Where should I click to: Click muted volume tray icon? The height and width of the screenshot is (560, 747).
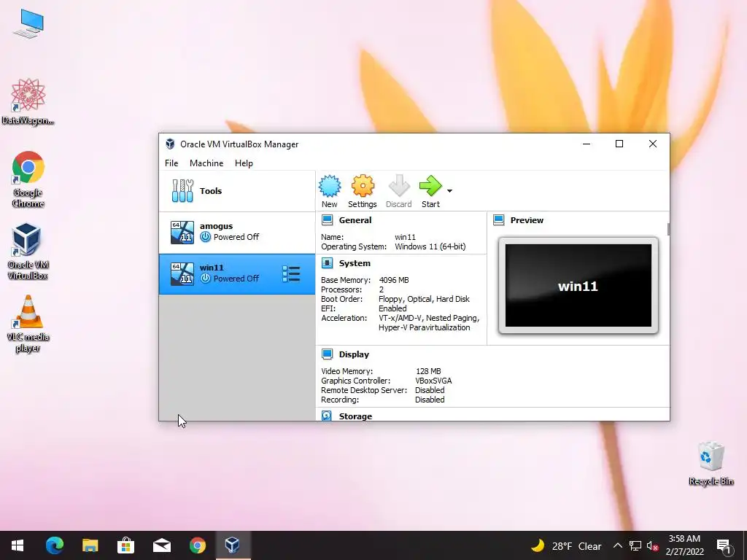(x=653, y=545)
